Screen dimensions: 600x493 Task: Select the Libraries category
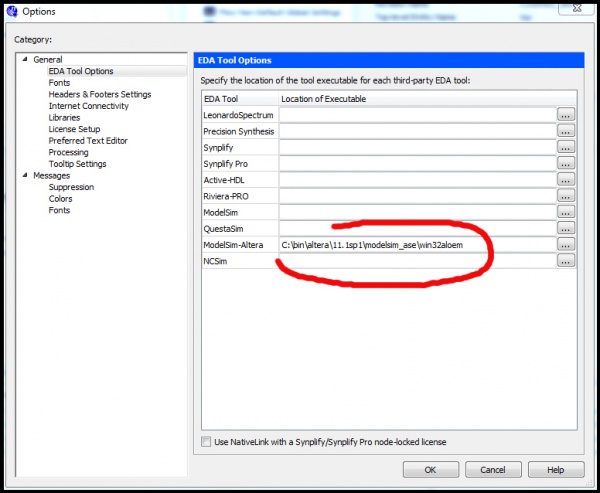click(64, 118)
